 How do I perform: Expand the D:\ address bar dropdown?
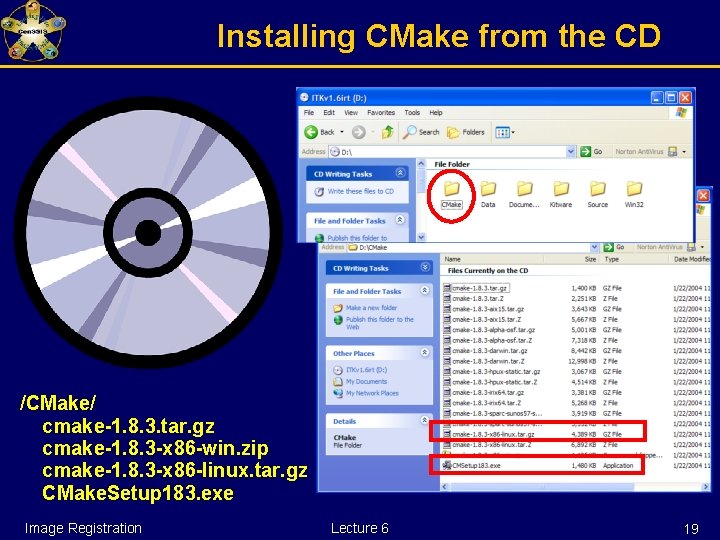[x=571, y=152]
